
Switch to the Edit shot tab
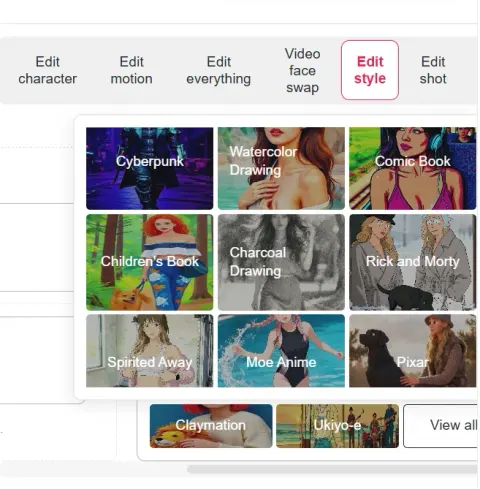click(433, 70)
